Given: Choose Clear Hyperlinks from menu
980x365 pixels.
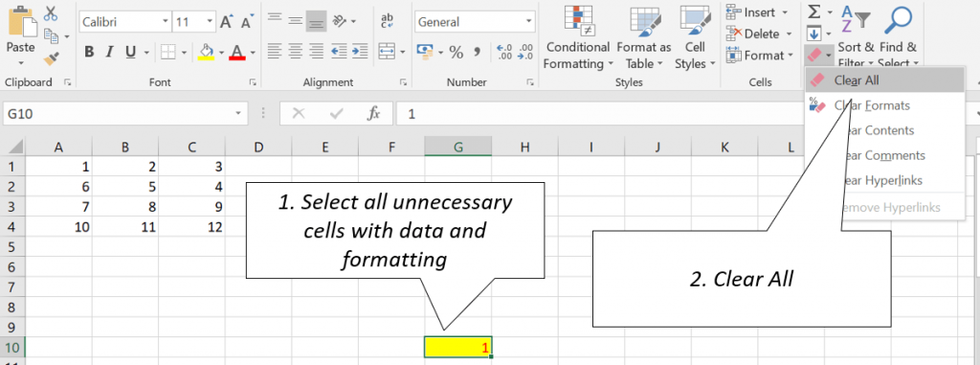Looking at the screenshot, I should pyautogui.click(x=884, y=180).
